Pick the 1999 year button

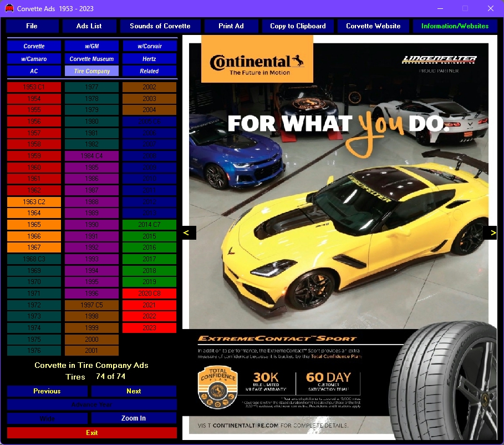coord(91,328)
